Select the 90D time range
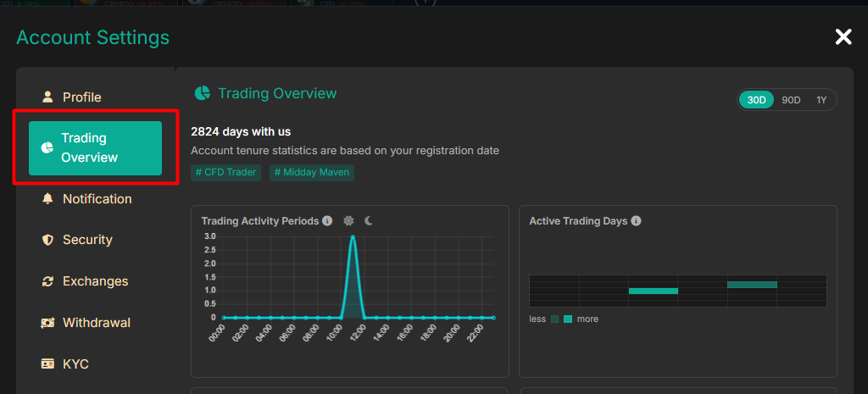The width and height of the screenshot is (868, 394). click(x=791, y=100)
